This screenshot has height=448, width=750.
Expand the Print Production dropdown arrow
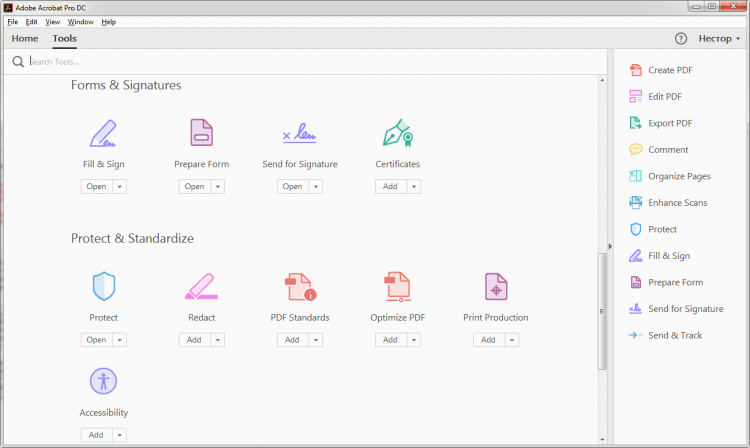coord(512,340)
